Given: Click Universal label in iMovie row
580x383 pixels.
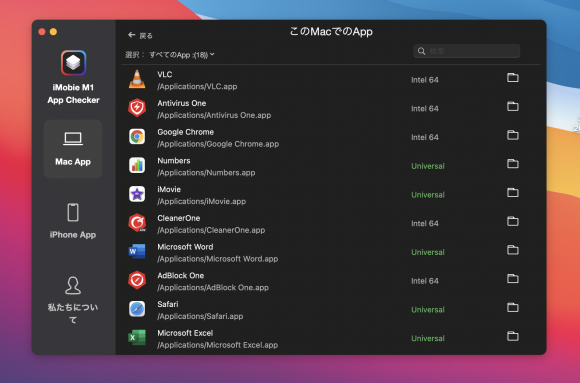Looking at the screenshot, I should pyautogui.click(x=428, y=195).
